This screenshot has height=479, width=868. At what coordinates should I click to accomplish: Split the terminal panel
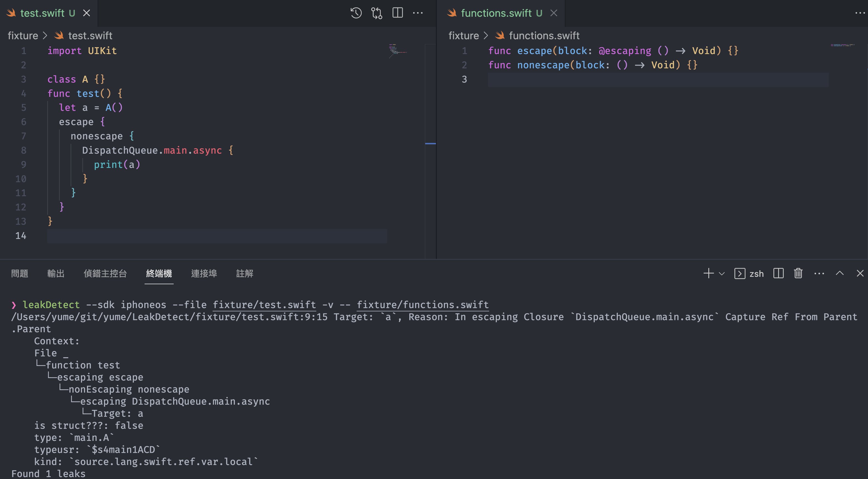click(778, 273)
